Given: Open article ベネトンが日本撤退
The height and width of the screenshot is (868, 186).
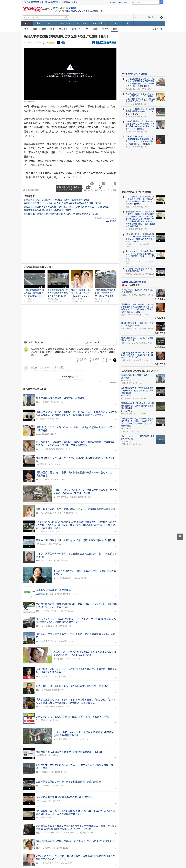Looking at the screenshot, I should [x=53, y=590].
